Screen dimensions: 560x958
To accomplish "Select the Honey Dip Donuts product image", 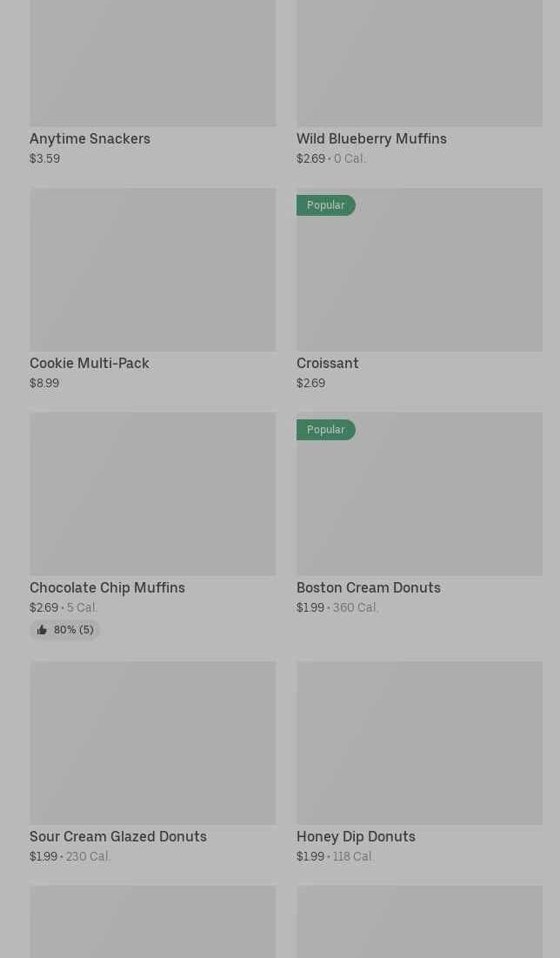I will pos(419,742).
